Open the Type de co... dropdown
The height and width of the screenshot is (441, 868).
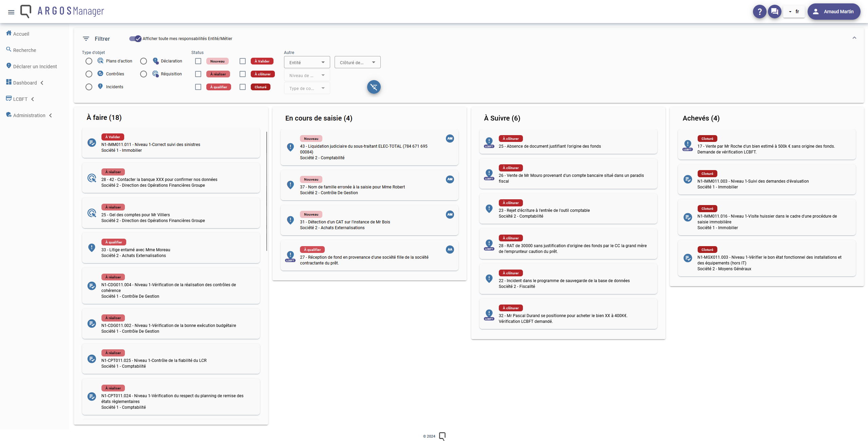tap(307, 88)
